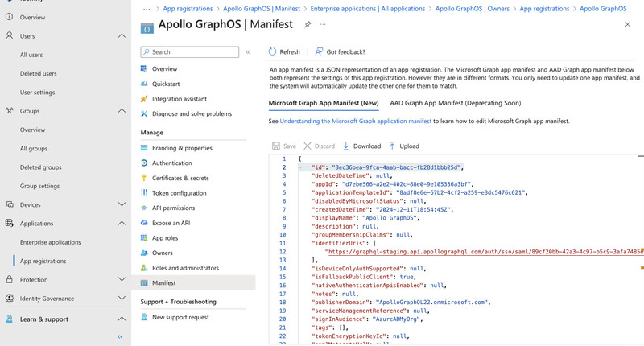Collapse the Users section chevron
Image resolution: width=644 pixels, height=346 pixels.
(x=122, y=35)
